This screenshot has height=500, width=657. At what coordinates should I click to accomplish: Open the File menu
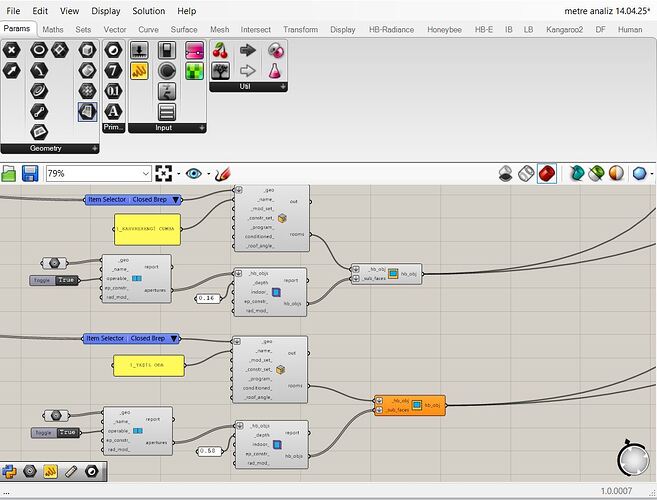tap(13, 11)
